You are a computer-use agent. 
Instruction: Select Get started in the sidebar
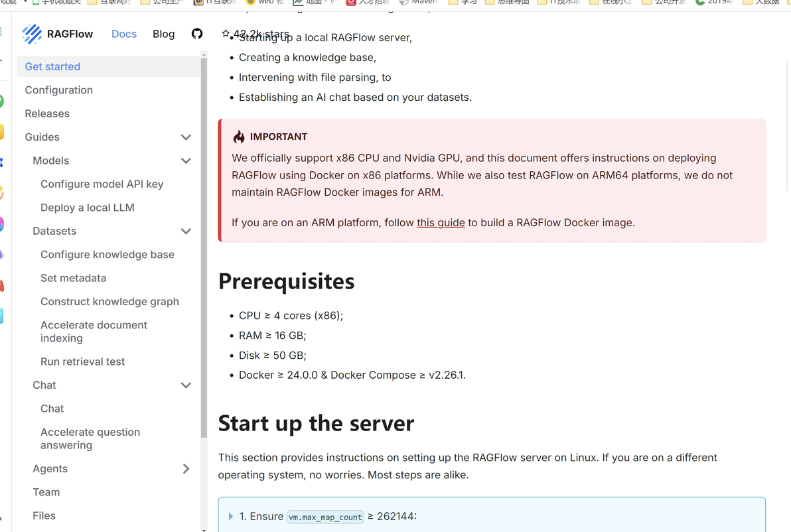(52, 66)
